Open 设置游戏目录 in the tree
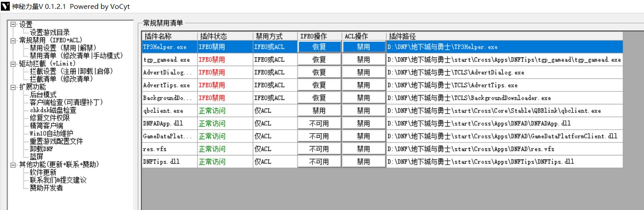Image resolution: width=644 pixels, height=210 pixels. (50, 32)
